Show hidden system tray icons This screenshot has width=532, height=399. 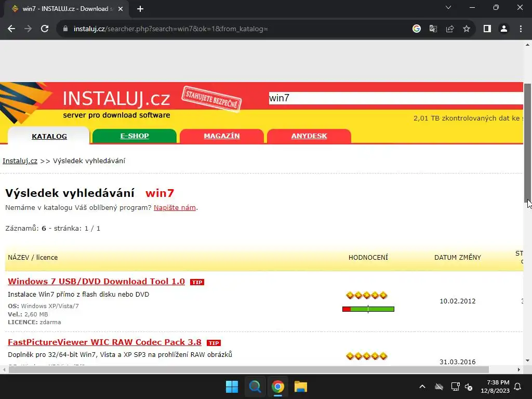tap(422, 387)
